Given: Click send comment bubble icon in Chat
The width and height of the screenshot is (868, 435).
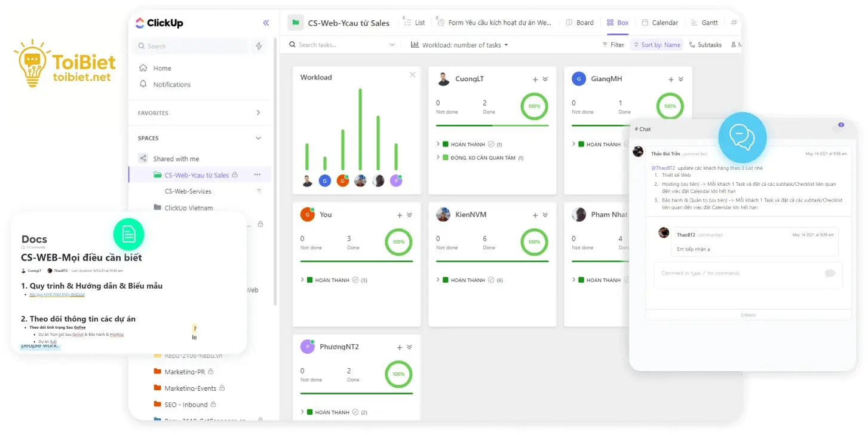Looking at the screenshot, I should click(829, 274).
